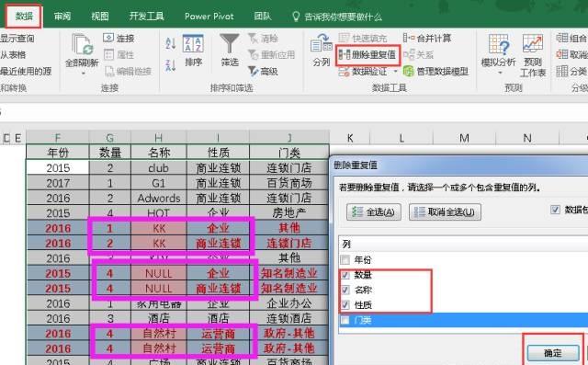Select column K header
The image size is (588, 365).
coord(350,138)
